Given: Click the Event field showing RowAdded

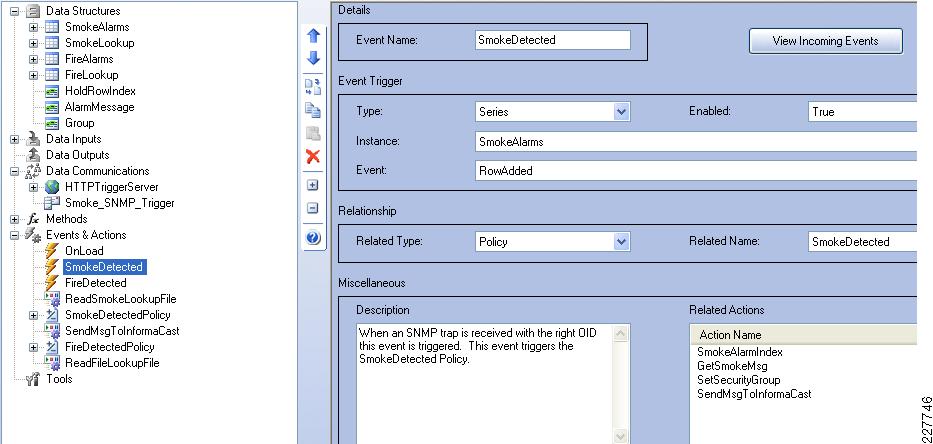Looking at the screenshot, I should click(x=696, y=171).
